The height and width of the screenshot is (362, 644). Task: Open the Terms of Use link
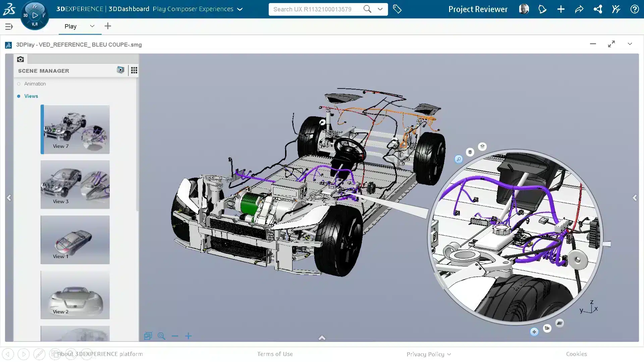coord(275,354)
